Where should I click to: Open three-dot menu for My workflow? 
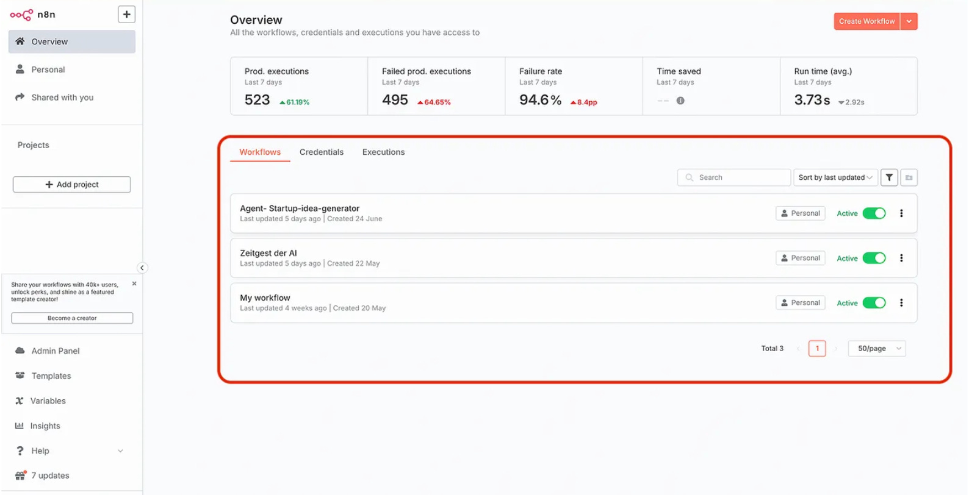[x=901, y=303]
